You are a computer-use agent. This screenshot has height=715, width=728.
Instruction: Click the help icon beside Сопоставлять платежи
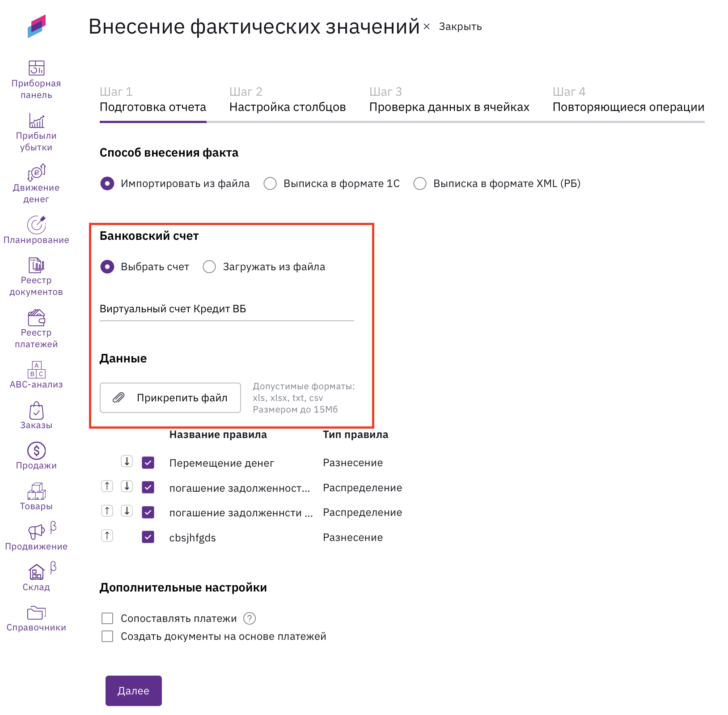250,618
